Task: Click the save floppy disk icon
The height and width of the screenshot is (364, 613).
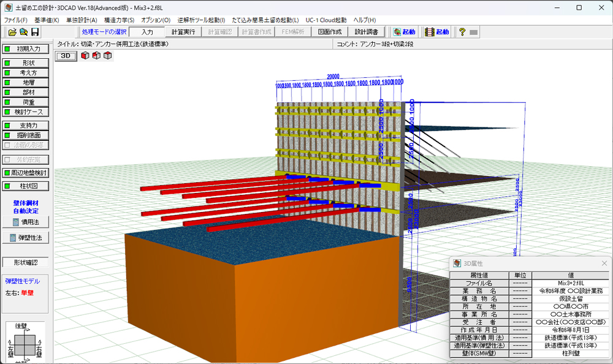Action: pos(35,32)
